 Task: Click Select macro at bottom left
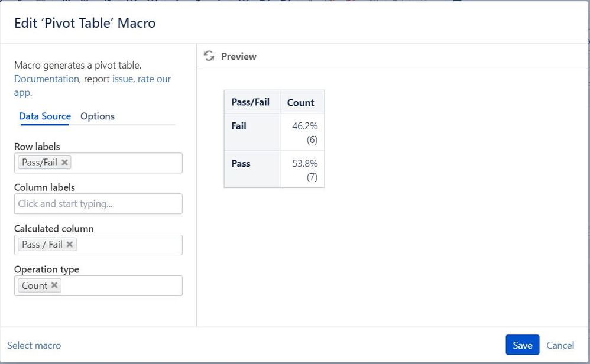click(x=34, y=345)
